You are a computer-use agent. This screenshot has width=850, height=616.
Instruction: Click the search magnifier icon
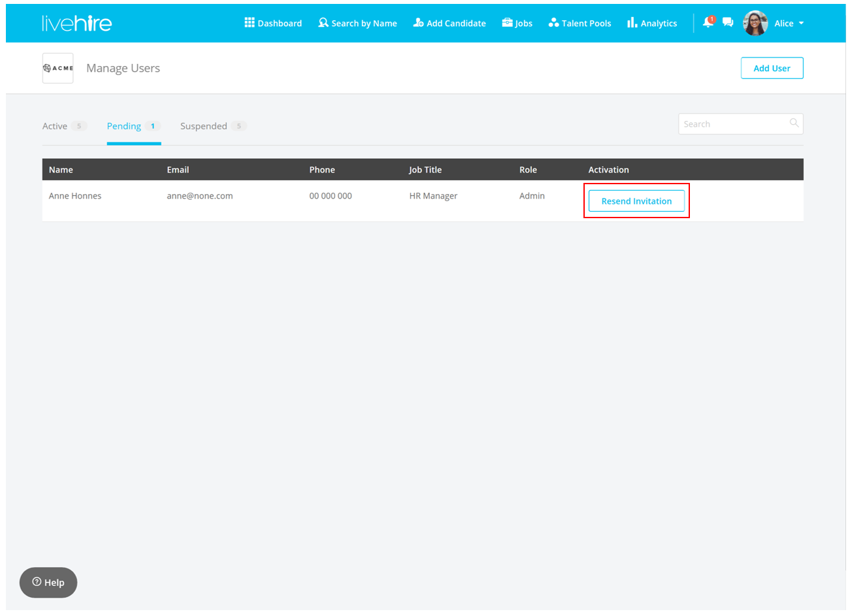[794, 123]
